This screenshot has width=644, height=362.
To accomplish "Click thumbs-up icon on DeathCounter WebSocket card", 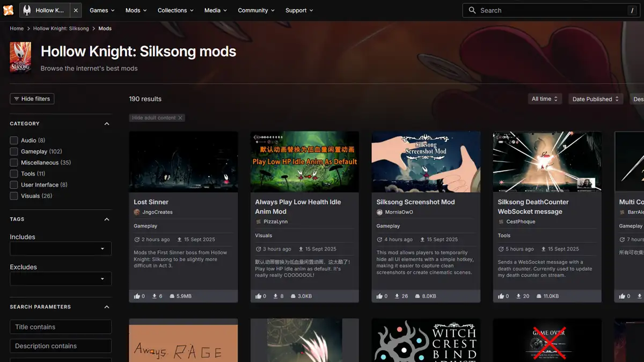I will point(501,296).
